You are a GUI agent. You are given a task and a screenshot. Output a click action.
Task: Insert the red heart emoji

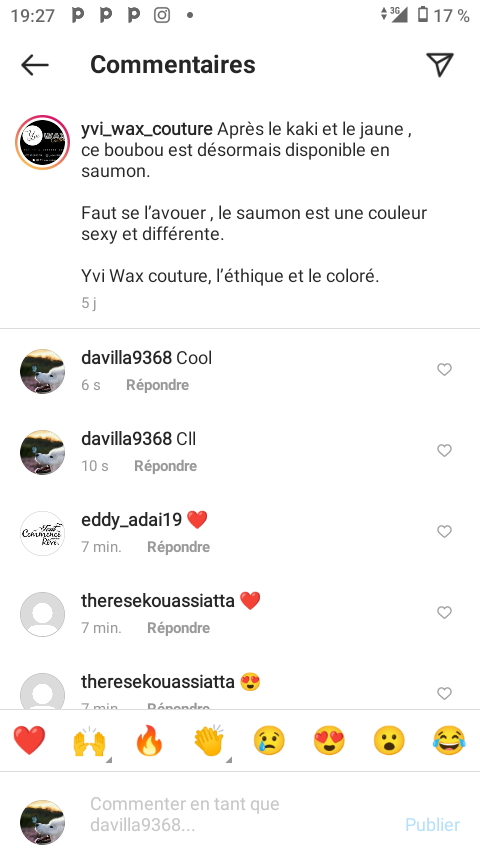coord(29,740)
